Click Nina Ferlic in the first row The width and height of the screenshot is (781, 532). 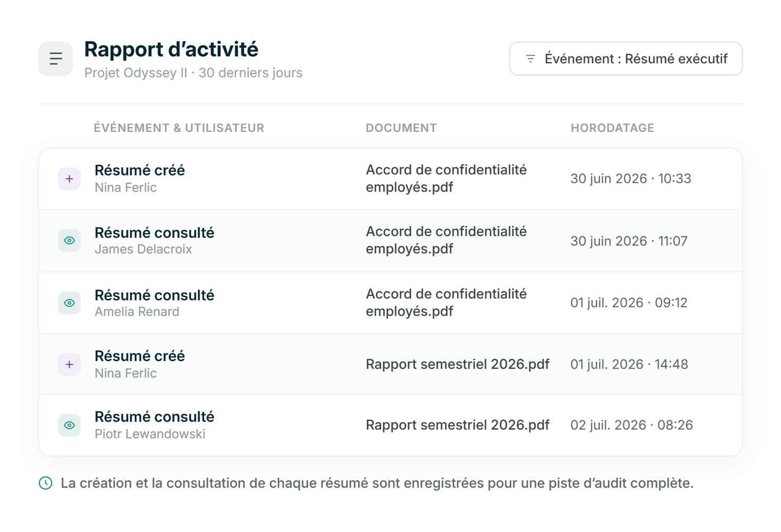(x=126, y=188)
